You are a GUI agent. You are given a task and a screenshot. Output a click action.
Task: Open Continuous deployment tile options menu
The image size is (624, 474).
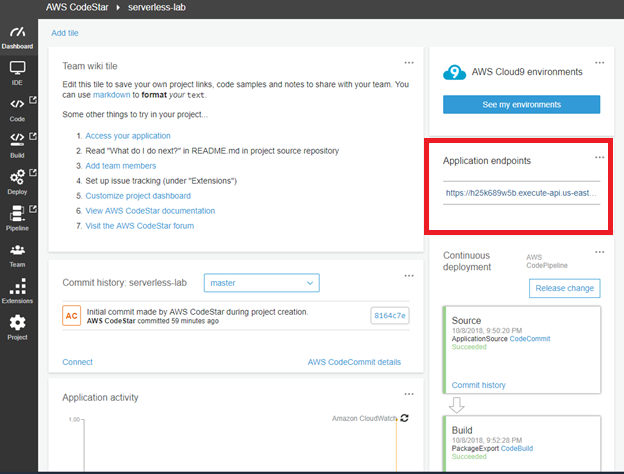pyautogui.click(x=599, y=252)
